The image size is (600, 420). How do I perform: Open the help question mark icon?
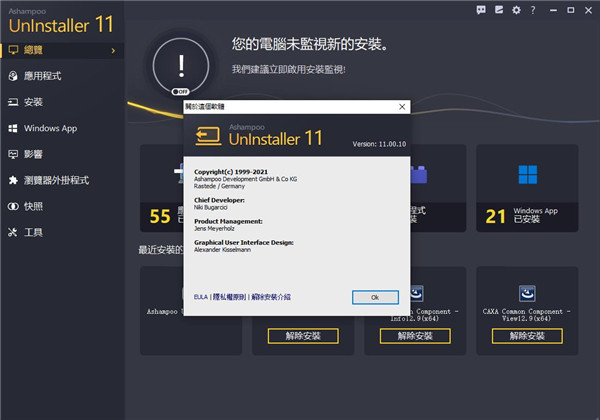coord(533,10)
